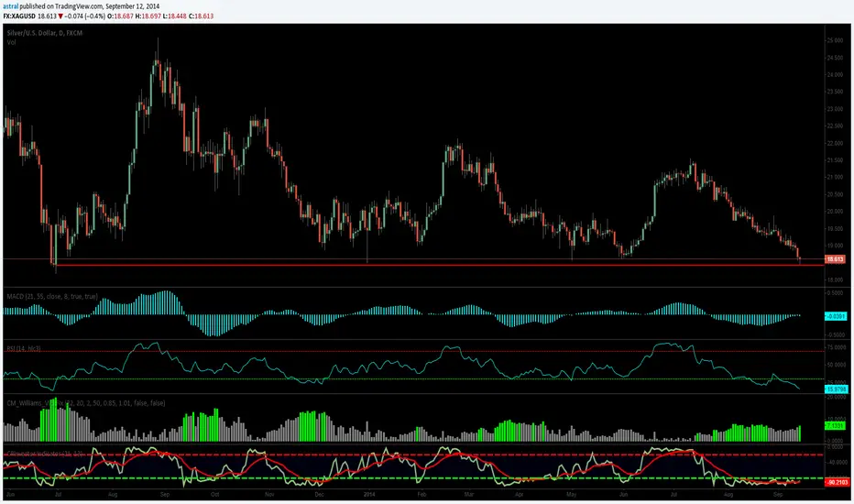Click the 22.500 price axis label
This screenshot has height=504, width=854.
(835, 126)
